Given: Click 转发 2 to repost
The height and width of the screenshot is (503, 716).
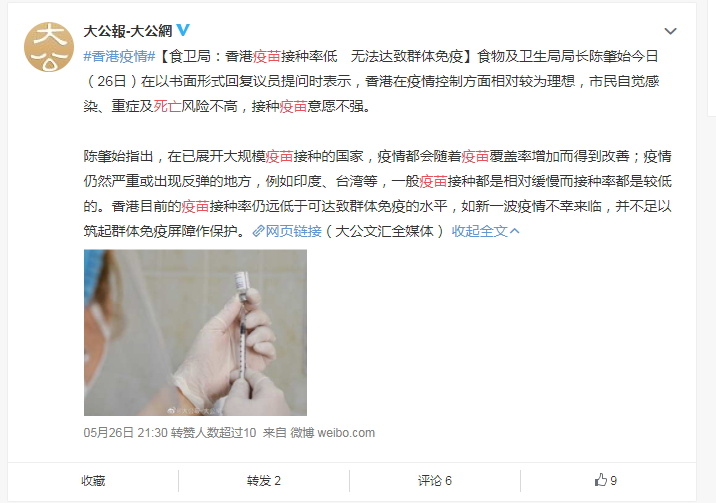Looking at the screenshot, I should pyautogui.click(x=263, y=481).
